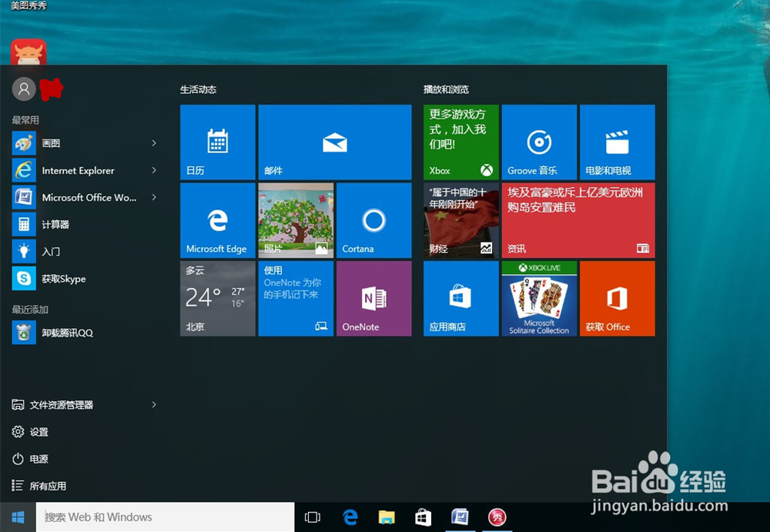Expand Internet Explorer jump list arrow
This screenshot has height=532, width=770.
click(154, 170)
